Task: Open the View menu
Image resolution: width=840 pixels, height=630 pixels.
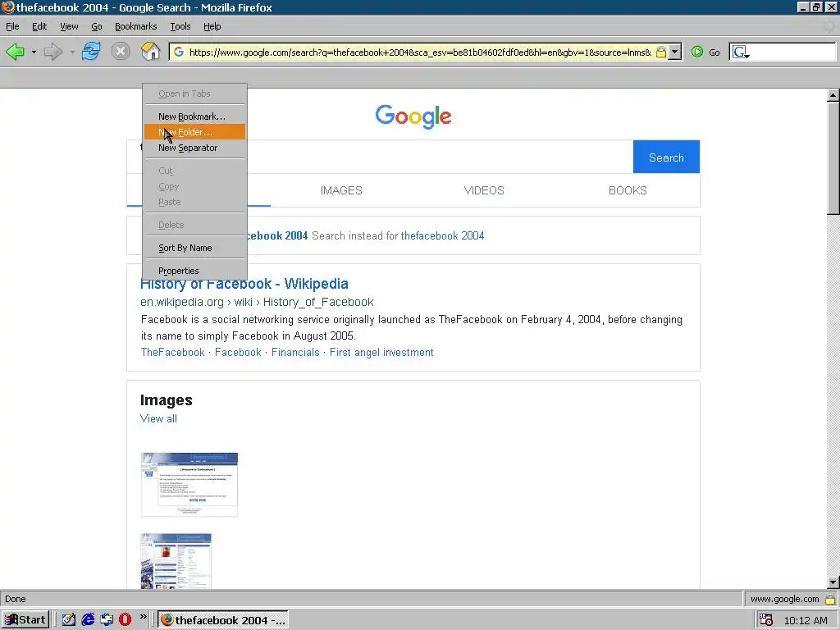Action: [69, 26]
